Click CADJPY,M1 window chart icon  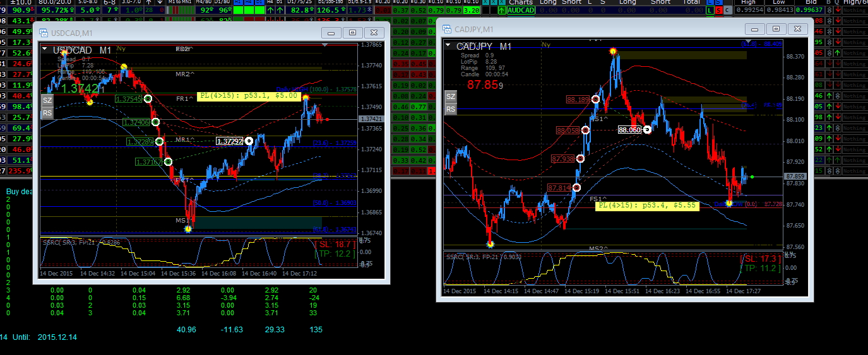click(446, 29)
